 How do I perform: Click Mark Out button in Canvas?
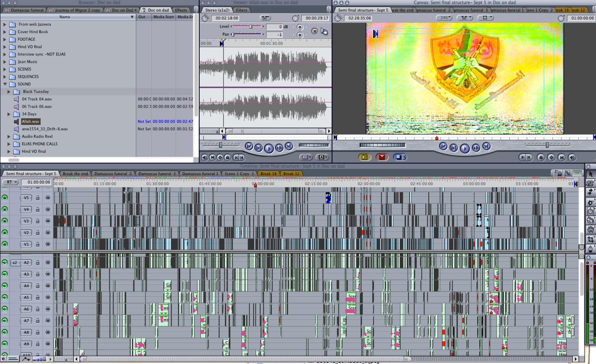coord(529,158)
